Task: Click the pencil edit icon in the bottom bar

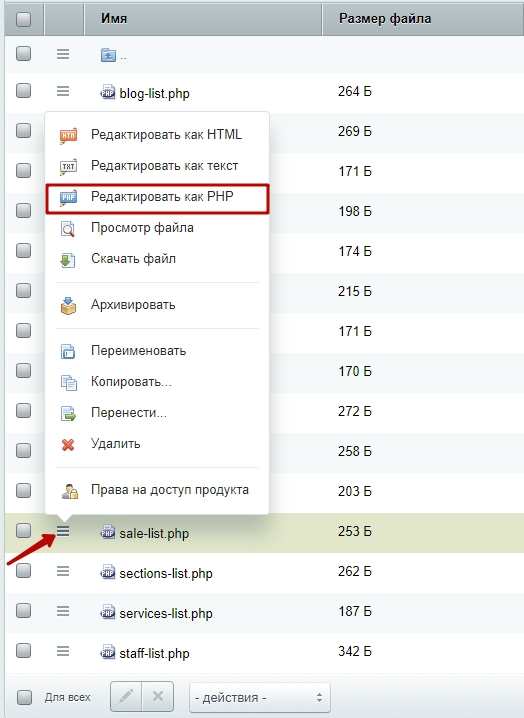Action: coord(126,697)
